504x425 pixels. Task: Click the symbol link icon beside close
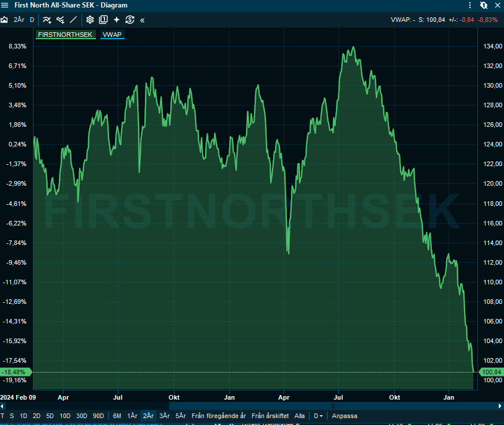tap(484, 5)
